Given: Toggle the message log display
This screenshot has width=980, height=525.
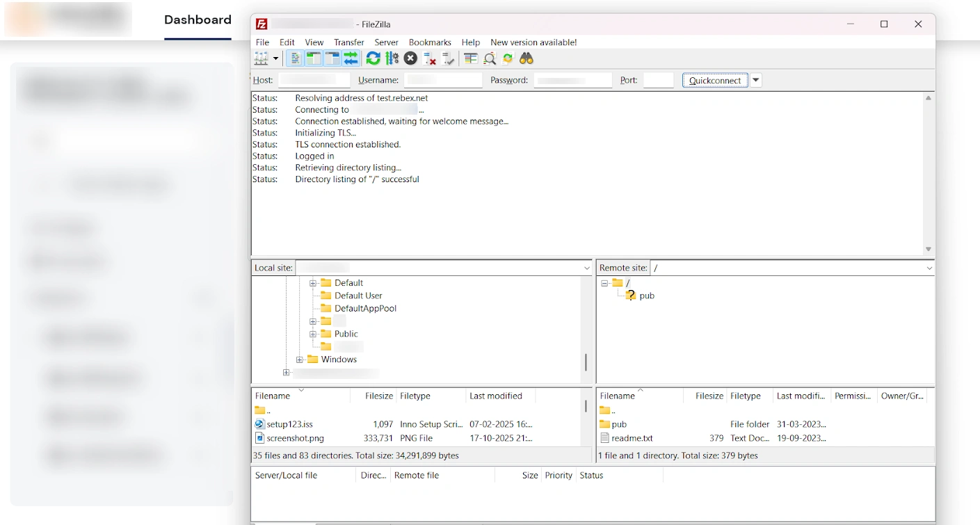Looking at the screenshot, I should 294,58.
